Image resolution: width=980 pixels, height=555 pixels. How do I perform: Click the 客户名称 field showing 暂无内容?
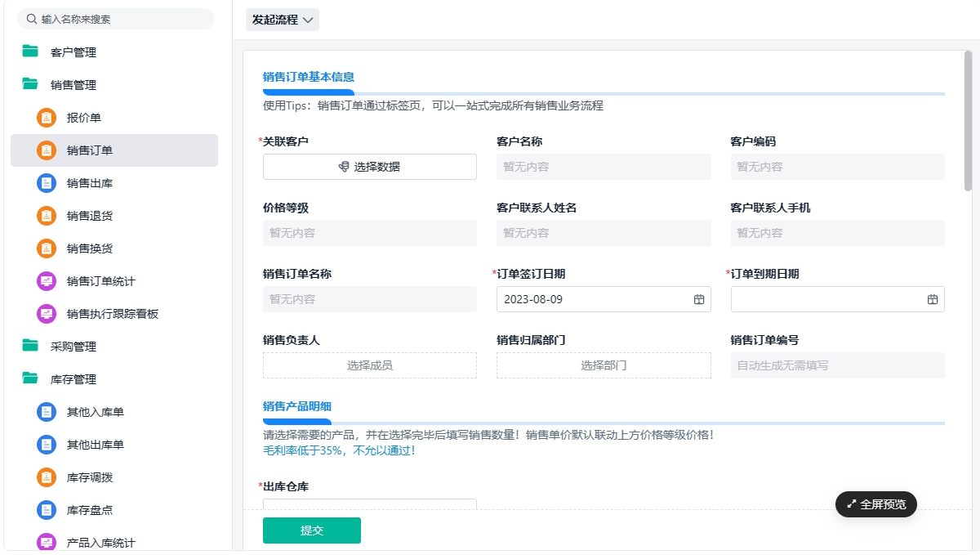[604, 167]
